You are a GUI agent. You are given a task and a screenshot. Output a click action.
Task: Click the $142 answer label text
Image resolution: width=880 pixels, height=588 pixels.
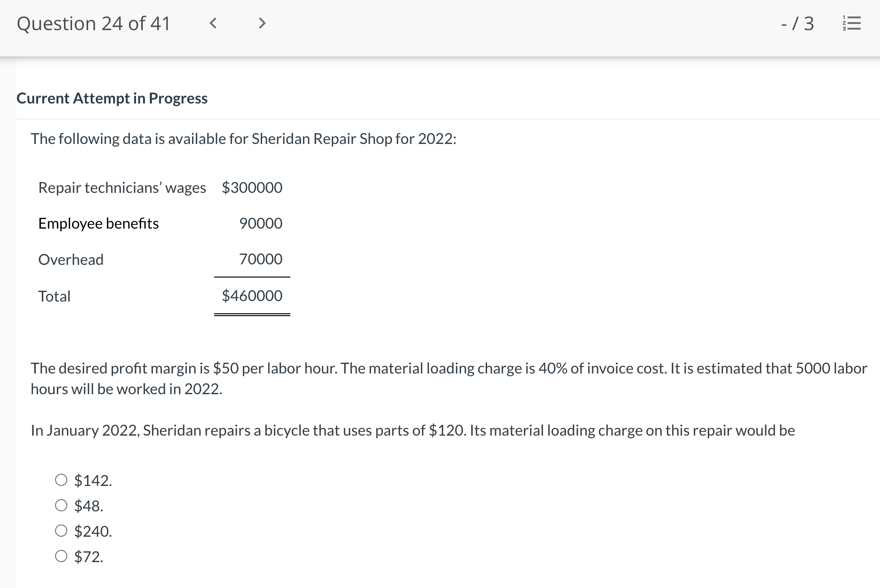click(92, 480)
